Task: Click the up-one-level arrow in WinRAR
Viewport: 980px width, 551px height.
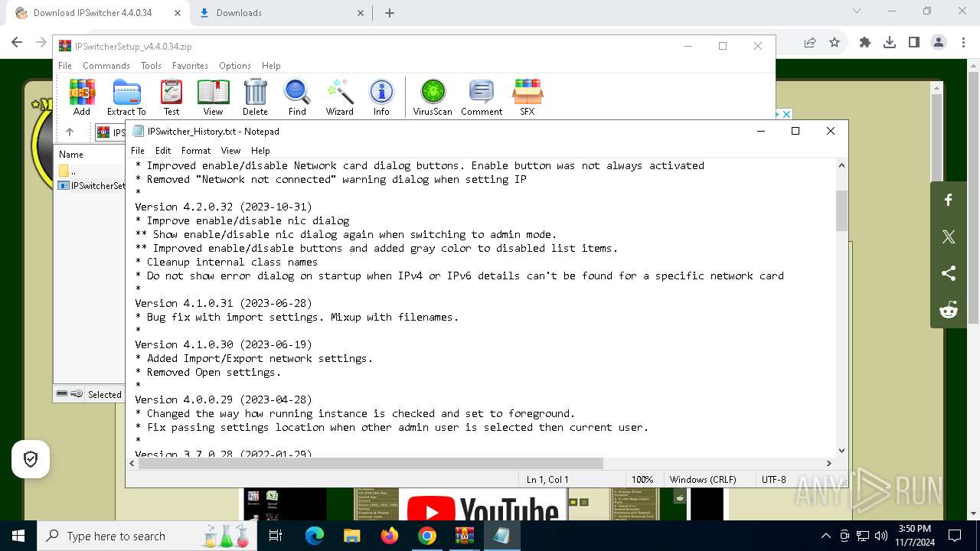Action: coord(70,132)
